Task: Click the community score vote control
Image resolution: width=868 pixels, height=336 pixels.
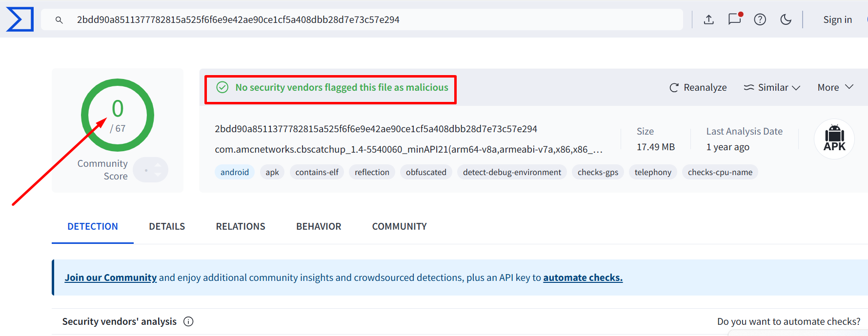Action: (x=151, y=170)
